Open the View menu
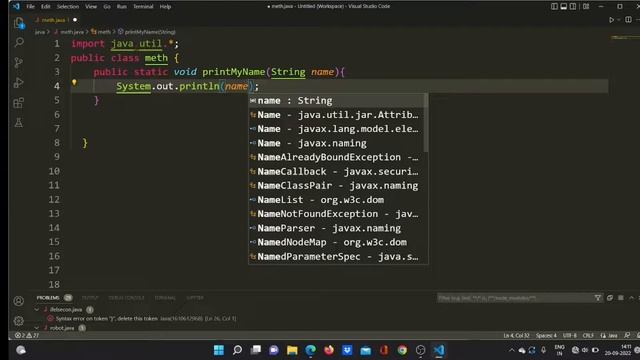 point(91,7)
